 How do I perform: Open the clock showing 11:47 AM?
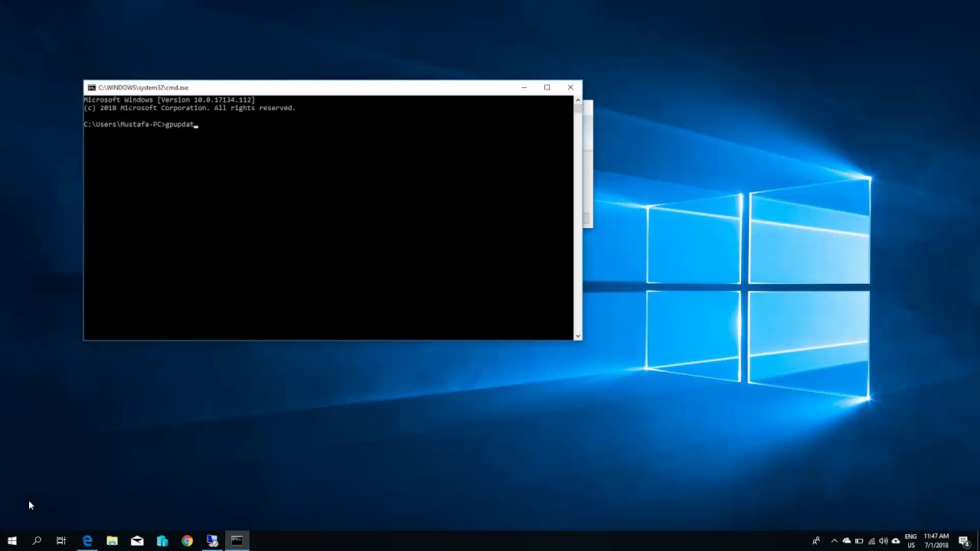point(936,541)
